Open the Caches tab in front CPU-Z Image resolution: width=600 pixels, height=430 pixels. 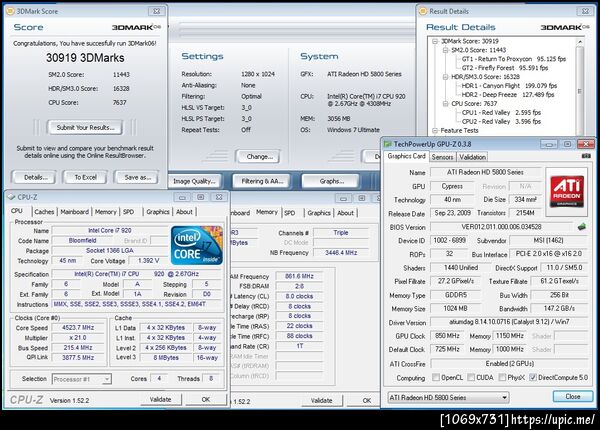tap(44, 212)
